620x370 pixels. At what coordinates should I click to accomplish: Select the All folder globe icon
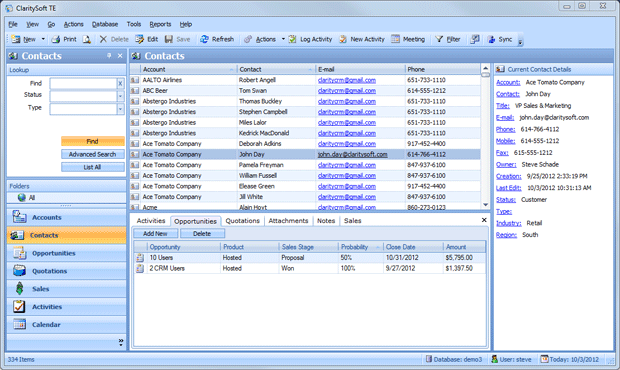click(x=22, y=197)
